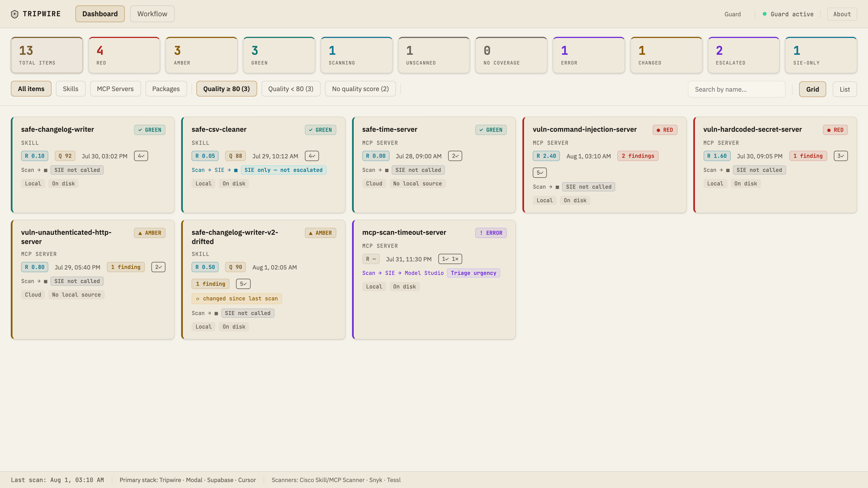The image size is (868, 488).
Task: Click the green Guard active status dot
Action: (765, 14)
